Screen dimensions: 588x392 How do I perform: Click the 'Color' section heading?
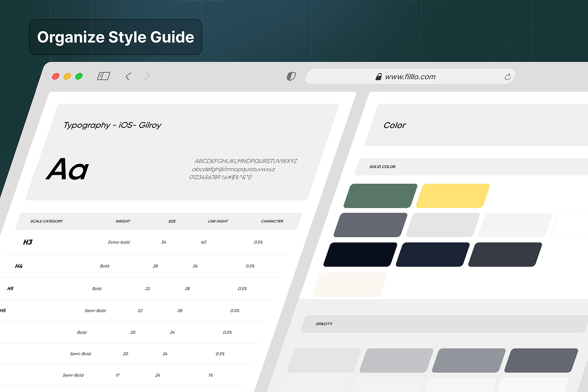point(394,125)
